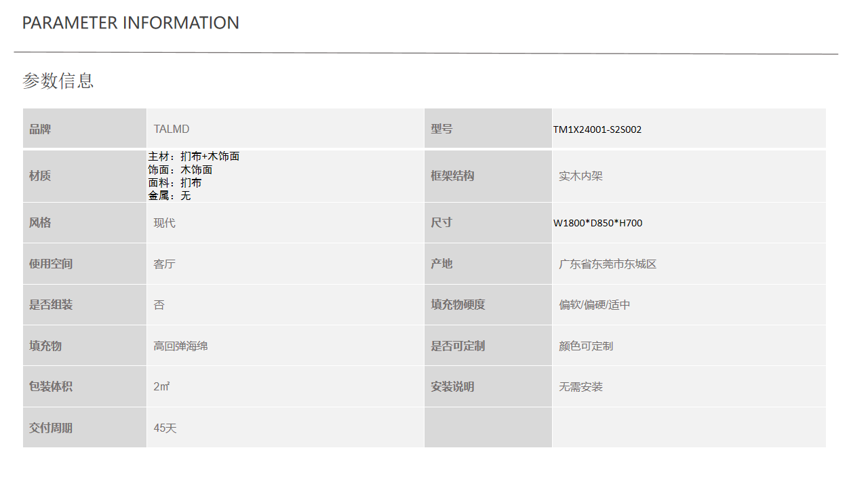Screen dimensions: 868x488
Task: Click the 颜色可定制 customization value
Action: [x=586, y=346]
